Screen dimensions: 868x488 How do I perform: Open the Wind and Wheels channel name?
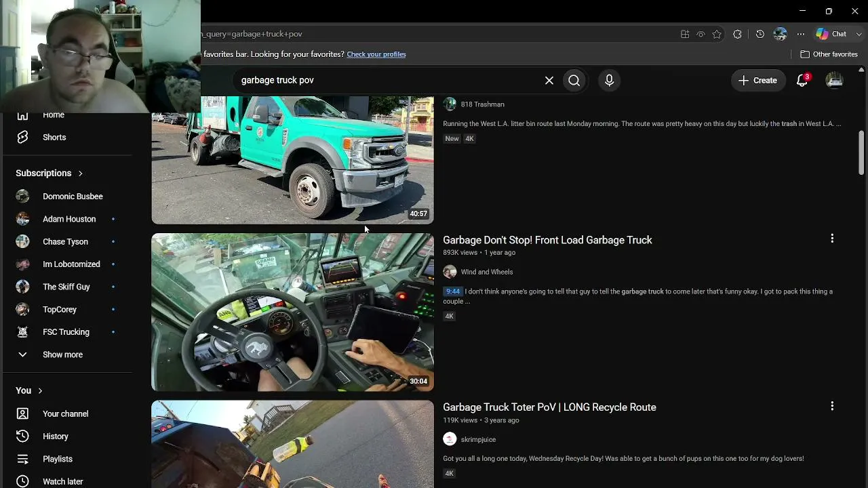coord(487,272)
